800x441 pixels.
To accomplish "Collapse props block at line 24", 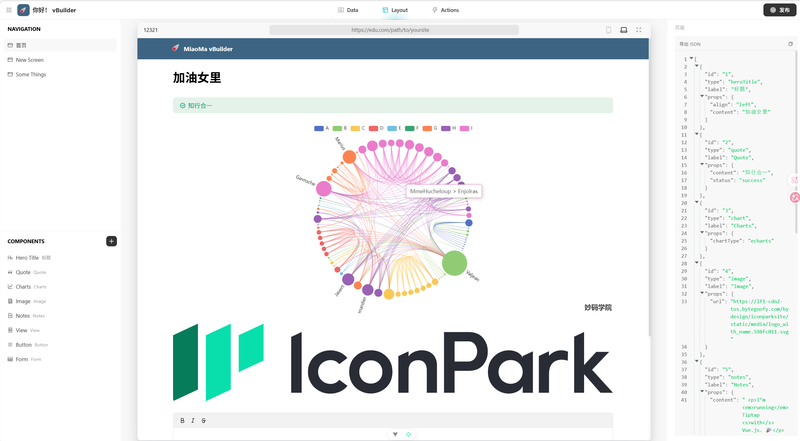I will click(702, 233).
